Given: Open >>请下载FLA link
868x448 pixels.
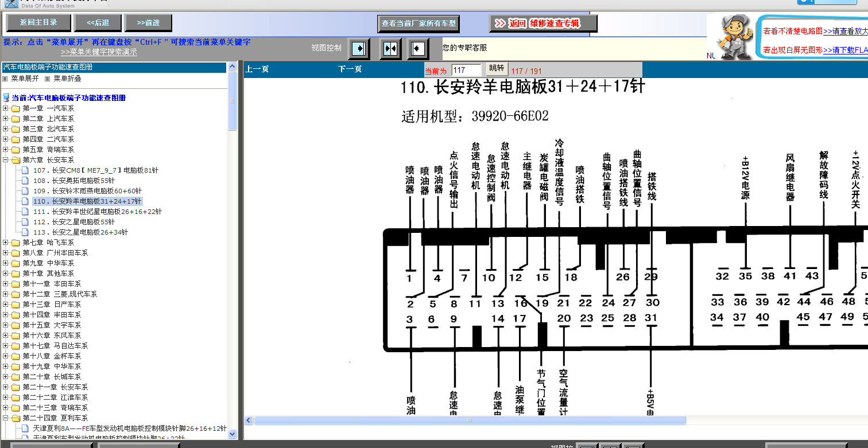Looking at the screenshot, I should (x=845, y=50).
